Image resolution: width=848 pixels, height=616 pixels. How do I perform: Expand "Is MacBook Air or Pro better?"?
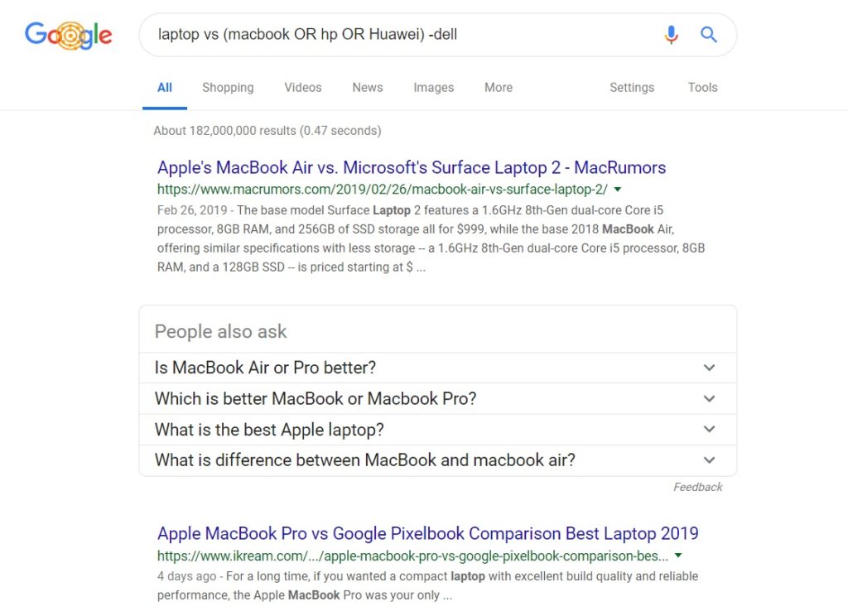point(437,368)
